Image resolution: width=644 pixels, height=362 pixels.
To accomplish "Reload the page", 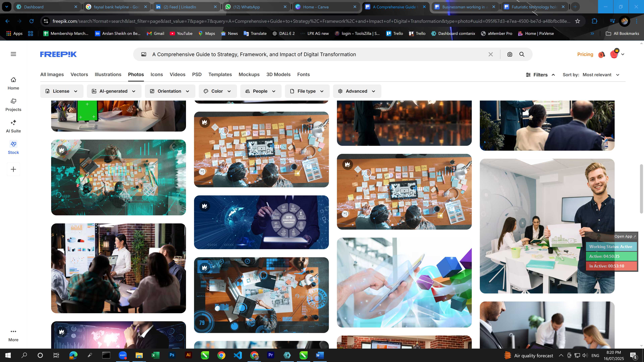I will pyautogui.click(x=32, y=21).
